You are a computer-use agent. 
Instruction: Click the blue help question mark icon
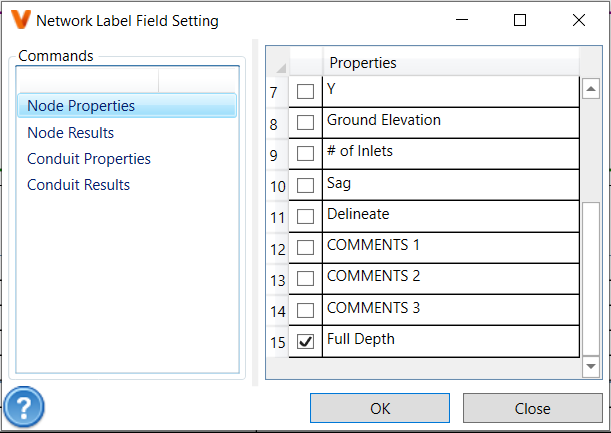tap(22, 408)
